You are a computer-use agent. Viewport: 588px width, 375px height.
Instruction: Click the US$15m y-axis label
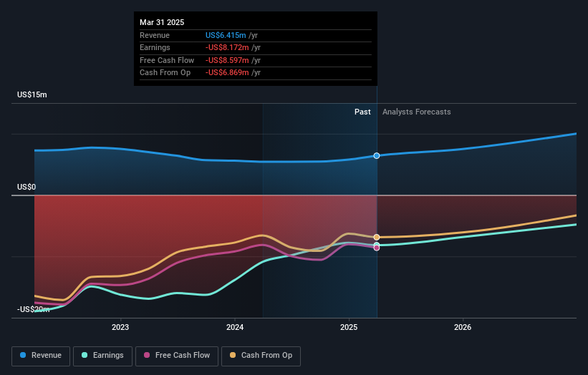pyautogui.click(x=32, y=94)
